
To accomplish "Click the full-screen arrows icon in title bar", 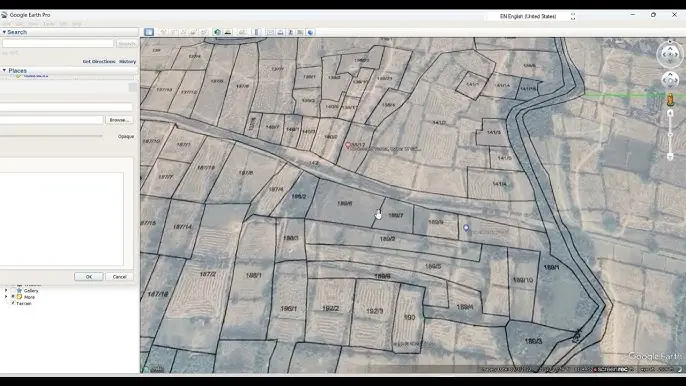I will [x=573, y=16].
